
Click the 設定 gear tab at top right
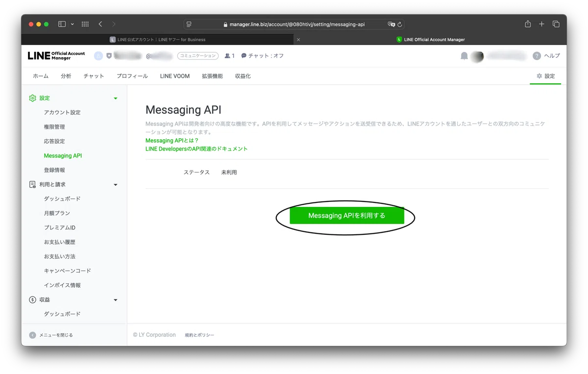coord(545,76)
